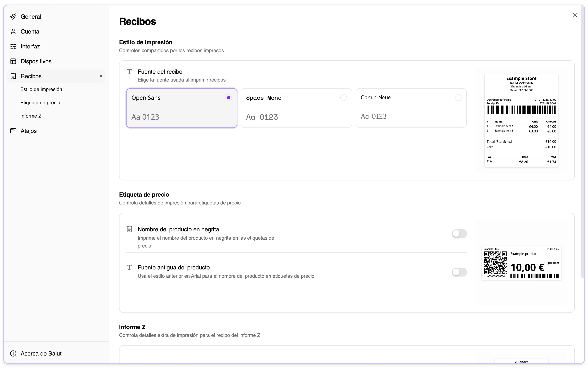The width and height of the screenshot is (588, 370).
Task: Click the Estilo de impresión section heading
Action: (x=146, y=42)
